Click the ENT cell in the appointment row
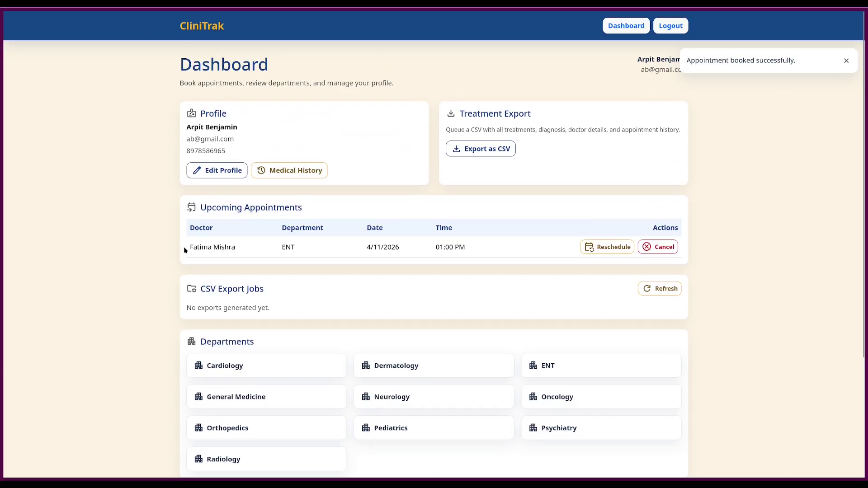Screen dimensions: 868x488 (x=288, y=247)
